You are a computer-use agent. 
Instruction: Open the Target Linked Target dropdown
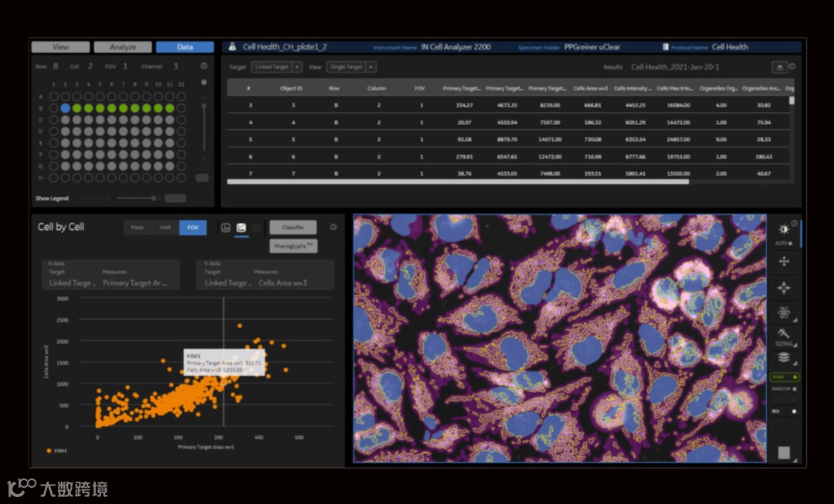276,67
